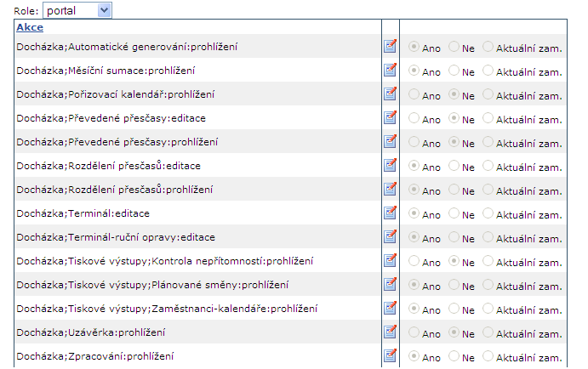Select Ano for Docházka;Uzávěrka:prohlížení

tap(414, 332)
